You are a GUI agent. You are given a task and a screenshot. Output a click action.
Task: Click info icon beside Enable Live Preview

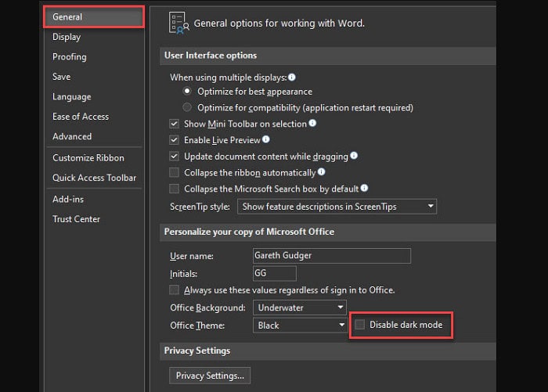[x=266, y=139]
